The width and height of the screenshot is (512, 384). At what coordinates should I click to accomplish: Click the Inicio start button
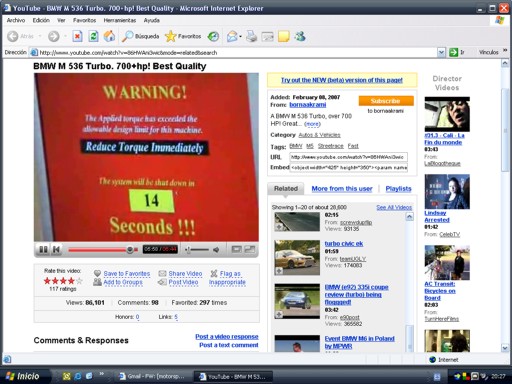coord(23,376)
